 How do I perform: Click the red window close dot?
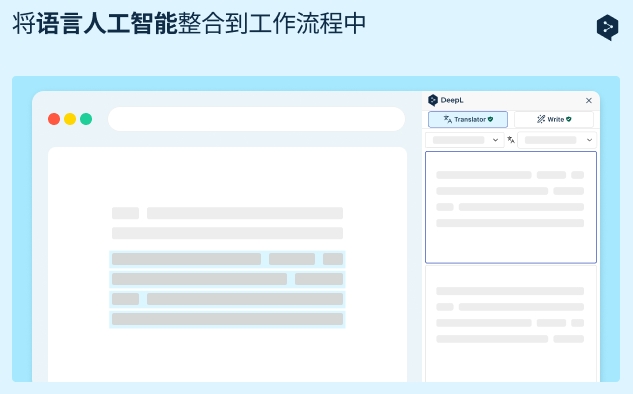[54, 119]
